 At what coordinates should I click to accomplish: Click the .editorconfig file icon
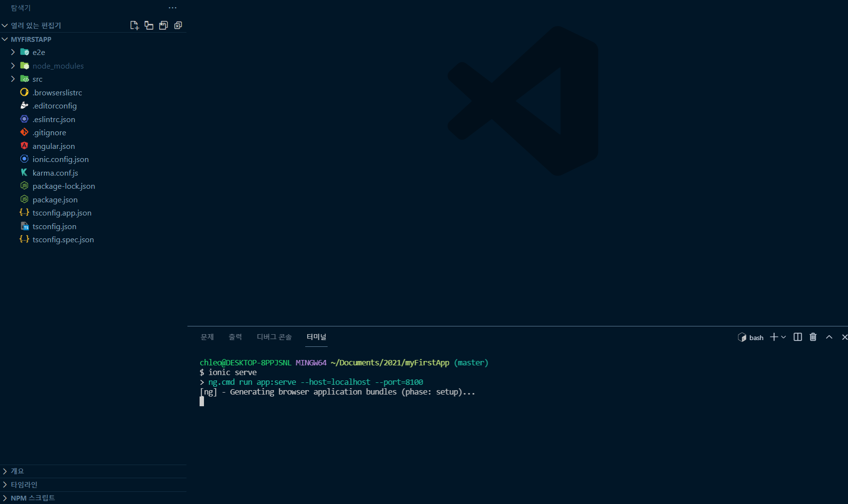pos(24,106)
